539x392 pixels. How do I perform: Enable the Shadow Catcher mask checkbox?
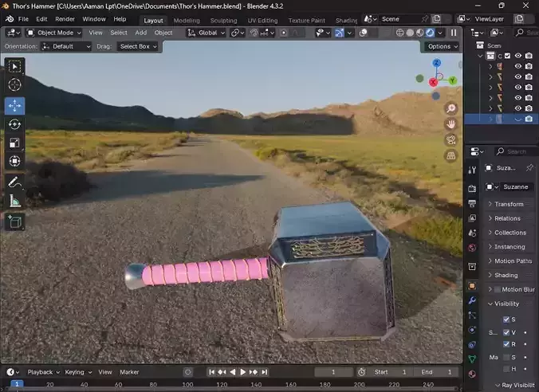[x=506, y=357]
